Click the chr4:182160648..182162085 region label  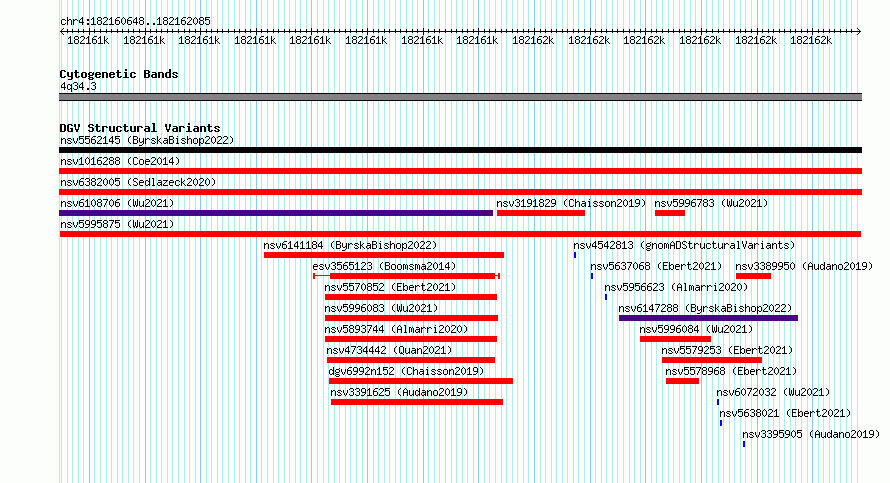pos(136,22)
